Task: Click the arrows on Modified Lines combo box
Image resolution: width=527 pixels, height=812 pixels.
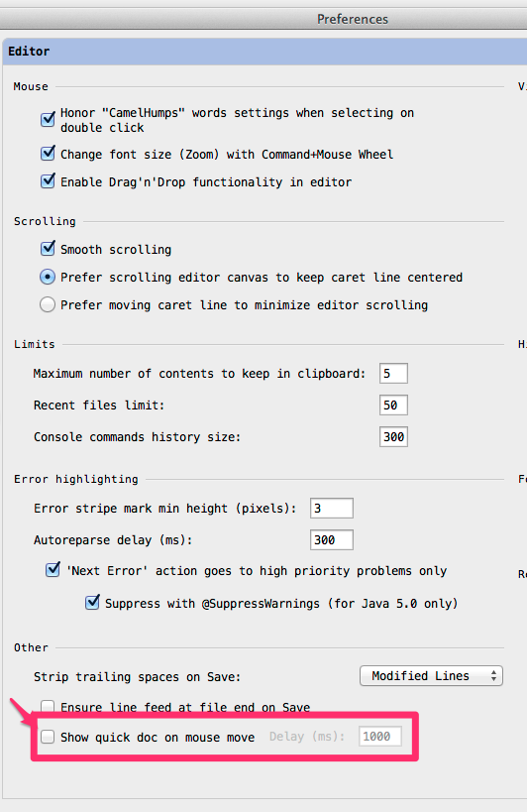Action: coord(494,676)
